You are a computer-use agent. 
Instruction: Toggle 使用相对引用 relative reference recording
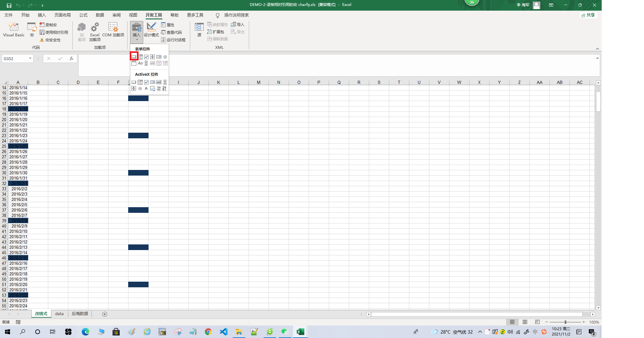coord(54,32)
